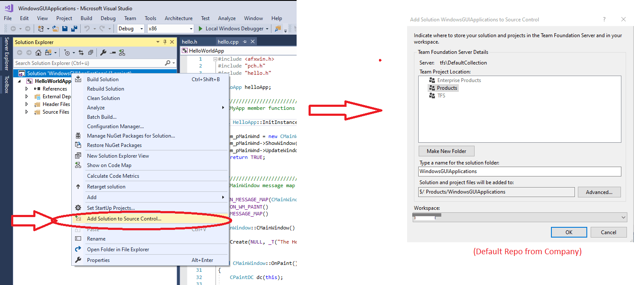
Task: Click the Open File toolbar icon
Action: (55, 29)
